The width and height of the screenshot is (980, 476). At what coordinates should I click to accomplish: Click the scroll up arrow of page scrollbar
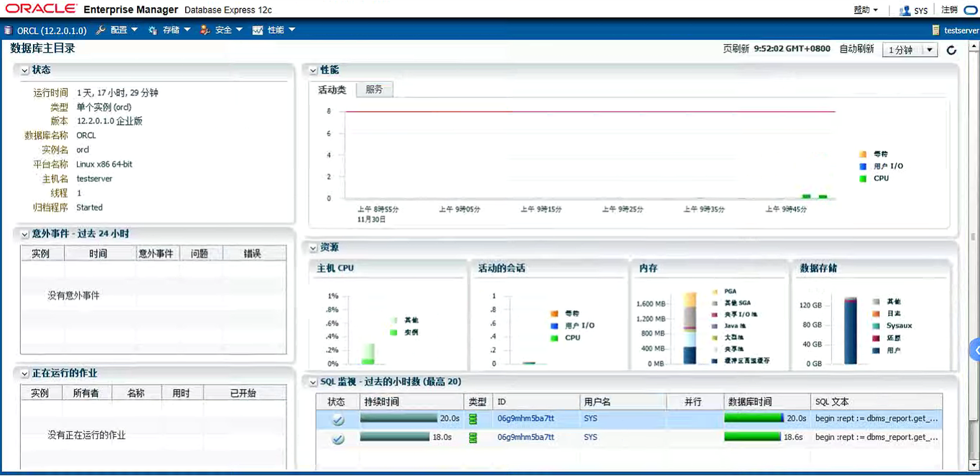974,47
